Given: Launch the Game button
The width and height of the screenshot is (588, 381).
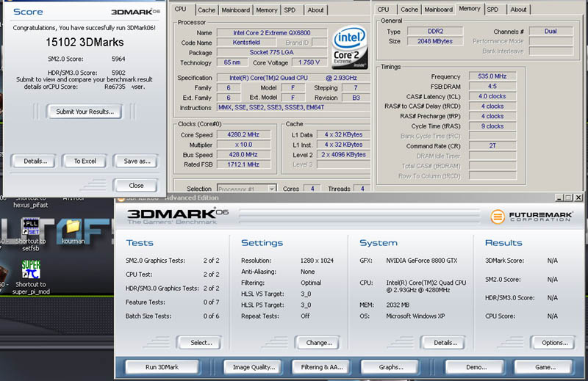Looking at the screenshot, I should click(545, 367).
